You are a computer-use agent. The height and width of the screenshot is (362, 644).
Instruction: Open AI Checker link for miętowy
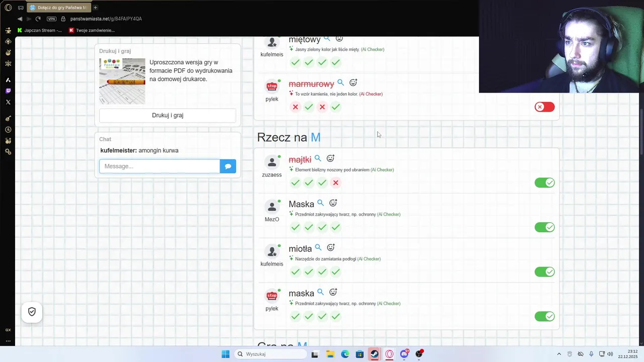(372, 49)
